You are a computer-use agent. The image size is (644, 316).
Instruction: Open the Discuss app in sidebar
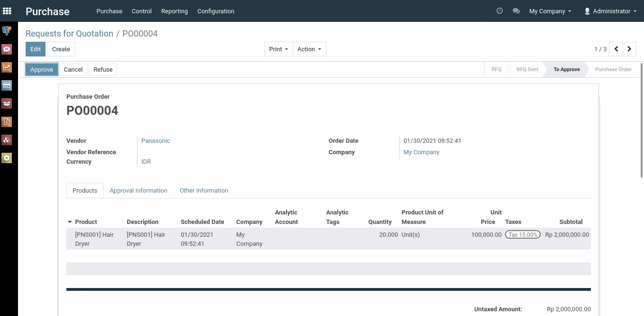click(7, 49)
